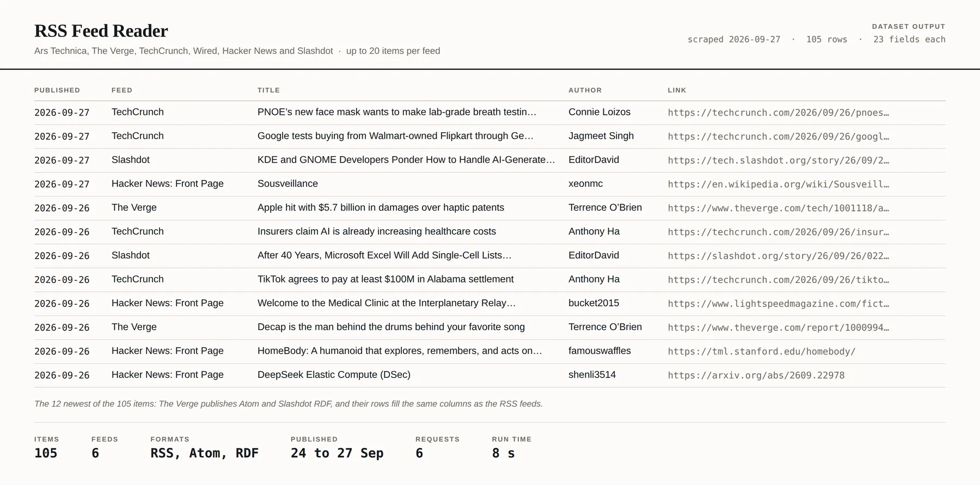Viewport: 980px width, 485px height.
Task: Open the techcrunch.com pnoes link
Action: [x=779, y=113]
